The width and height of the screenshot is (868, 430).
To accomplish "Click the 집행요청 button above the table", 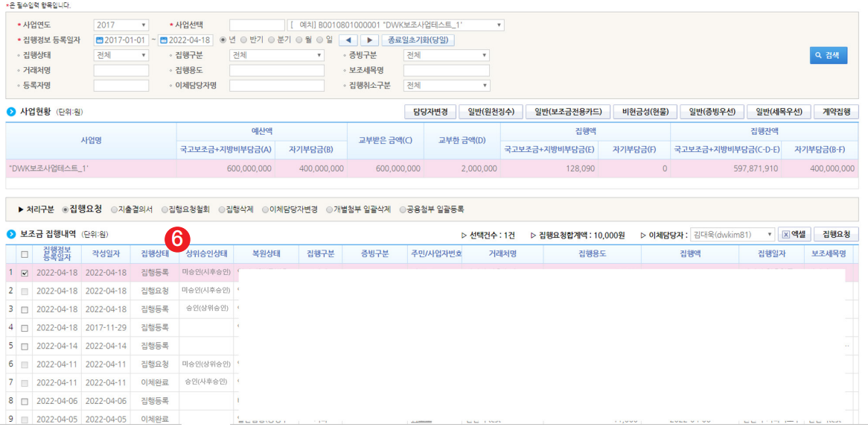I will 836,235.
